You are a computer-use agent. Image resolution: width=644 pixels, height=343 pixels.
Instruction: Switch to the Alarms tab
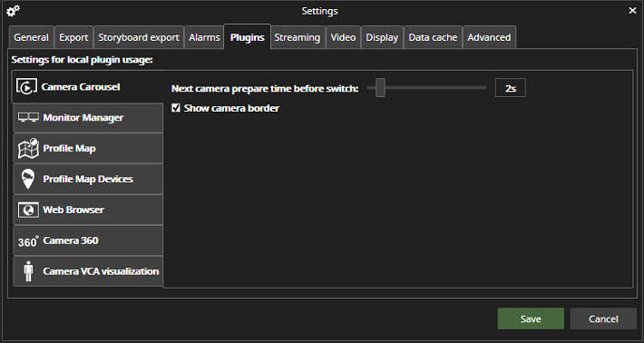(x=204, y=37)
